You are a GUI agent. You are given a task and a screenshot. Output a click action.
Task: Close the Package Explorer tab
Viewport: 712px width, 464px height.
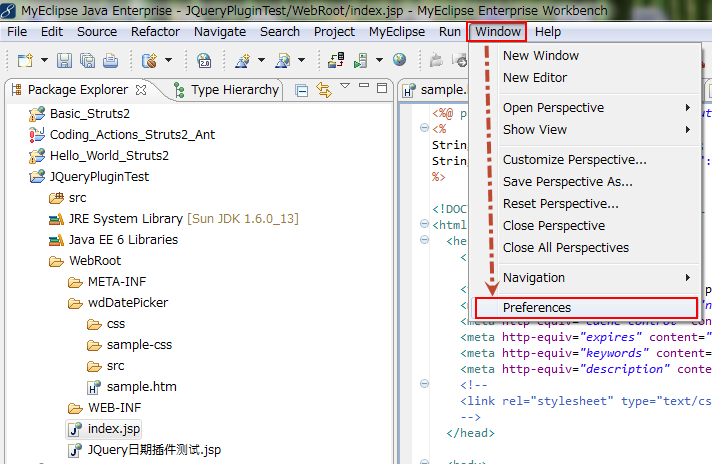[x=141, y=90]
